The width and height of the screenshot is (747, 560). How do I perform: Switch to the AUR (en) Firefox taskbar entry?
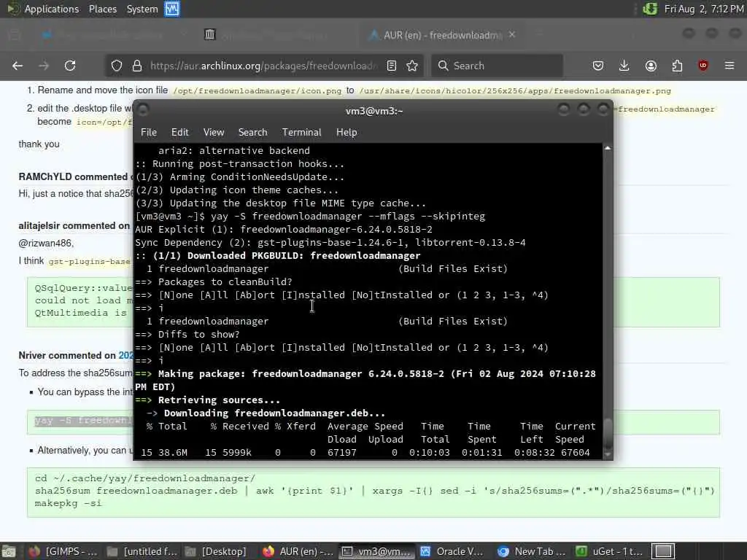(x=298, y=551)
